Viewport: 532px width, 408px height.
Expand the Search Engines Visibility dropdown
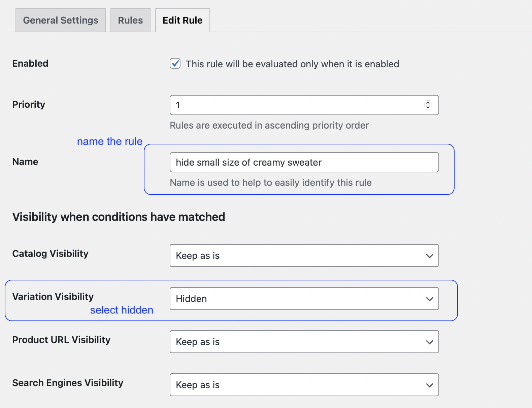tap(304, 385)
